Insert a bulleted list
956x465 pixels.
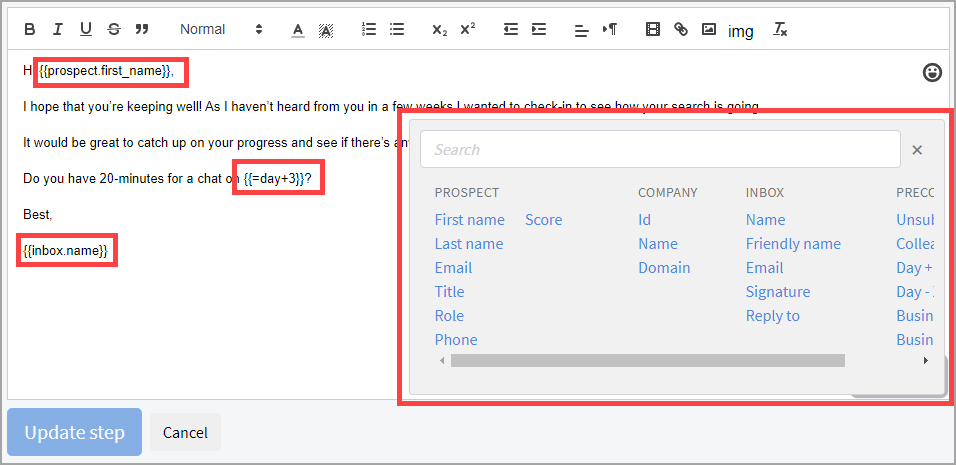(397, 29)
